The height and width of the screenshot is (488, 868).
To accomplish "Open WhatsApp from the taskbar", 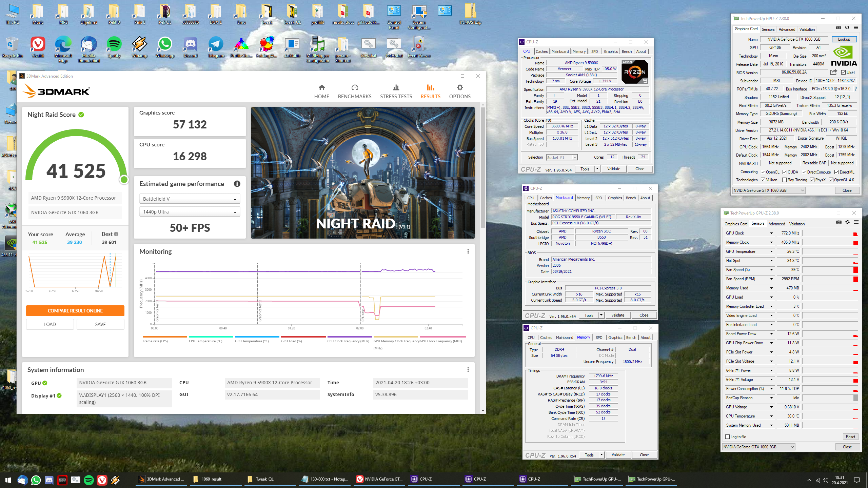I will coord(36,480).
